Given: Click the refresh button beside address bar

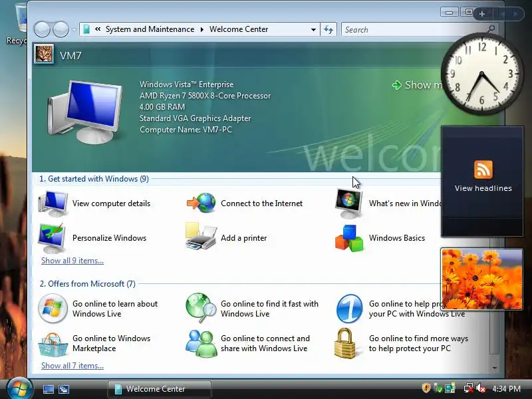Looking at the screenshot, I should coord(329,29).
